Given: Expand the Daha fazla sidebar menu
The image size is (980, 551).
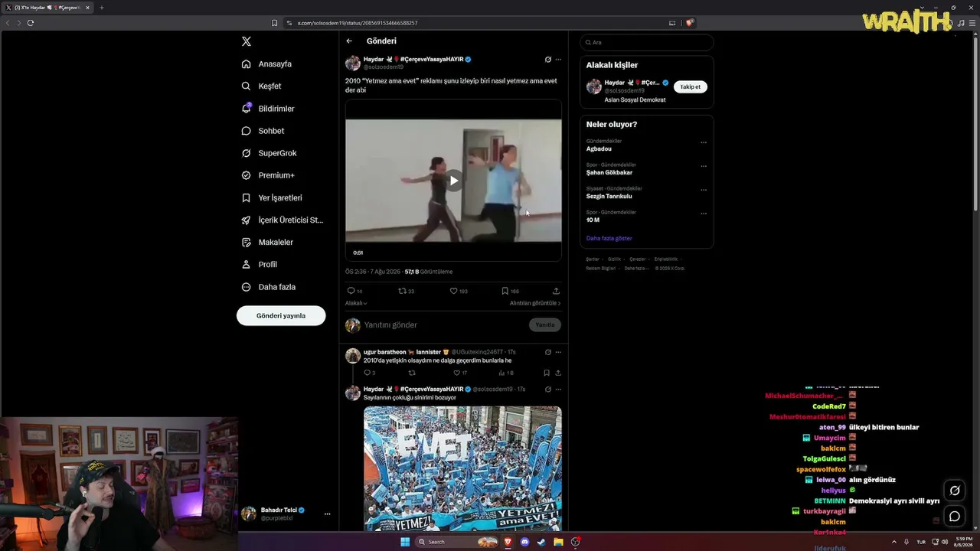Looking at the screenshot, I should (x=268, y=287).
